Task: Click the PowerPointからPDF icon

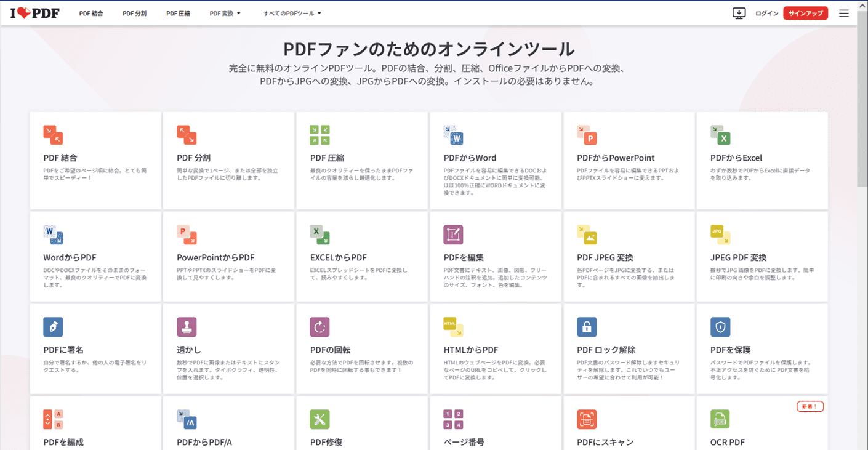Action: click(x=187, y=235)
